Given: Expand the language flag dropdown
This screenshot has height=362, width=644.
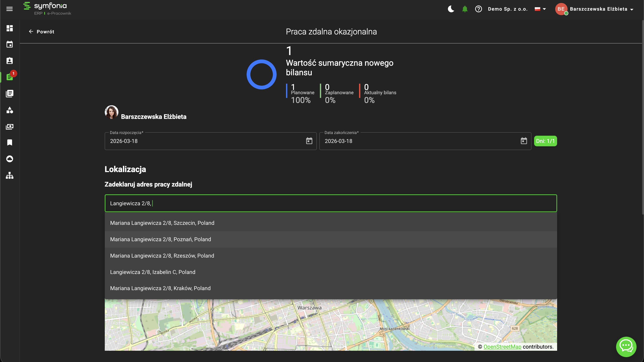Looking at the screenshot, I should coord(540,9).
